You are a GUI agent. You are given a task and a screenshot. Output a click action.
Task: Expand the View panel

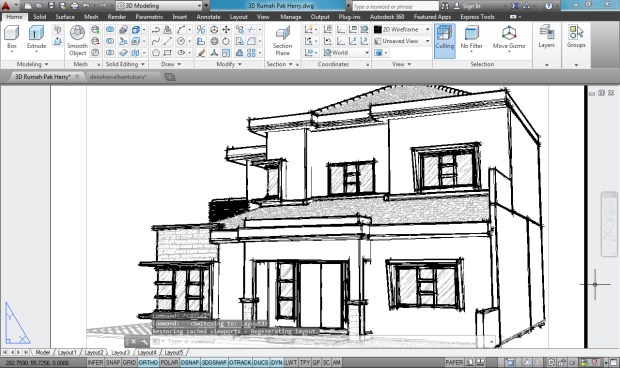[x=402, y=64]
